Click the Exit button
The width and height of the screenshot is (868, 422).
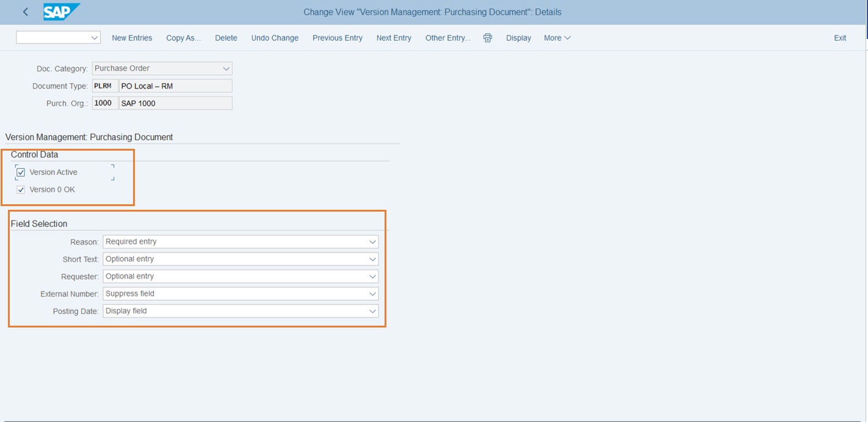click(840, 38)
